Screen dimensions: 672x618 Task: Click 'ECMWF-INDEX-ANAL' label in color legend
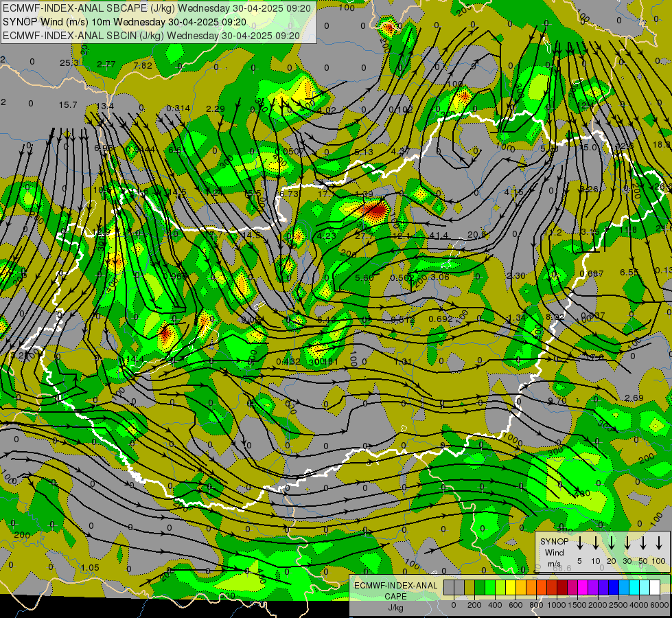click(395, 586)
